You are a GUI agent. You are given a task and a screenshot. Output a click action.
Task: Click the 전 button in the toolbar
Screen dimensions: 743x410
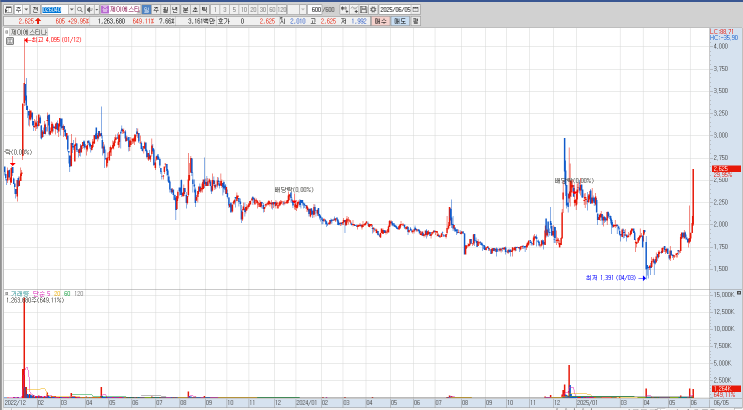(36, 9)
